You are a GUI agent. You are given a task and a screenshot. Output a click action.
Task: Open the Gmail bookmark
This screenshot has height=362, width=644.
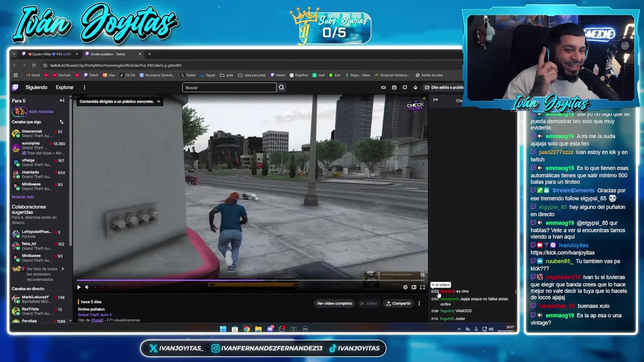[x=32, y=75]
